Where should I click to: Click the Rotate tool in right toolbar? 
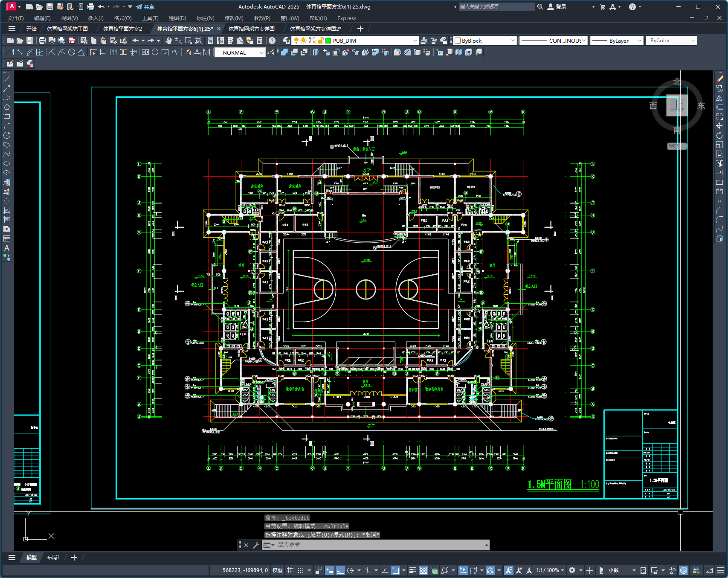pos(719,135)
